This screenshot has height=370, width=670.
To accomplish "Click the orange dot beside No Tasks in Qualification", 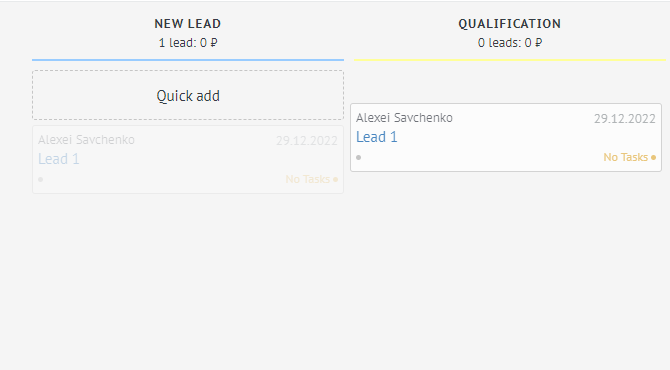I will (x=653, y=158).
